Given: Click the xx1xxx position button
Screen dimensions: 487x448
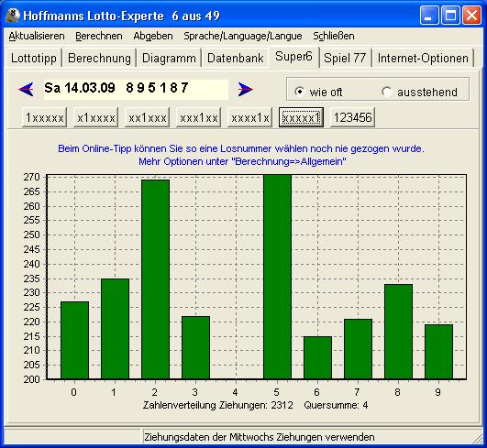Looking at the screenshot, I should (x=148, y=117).
